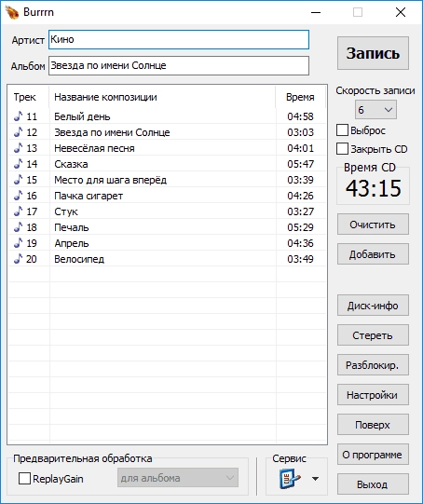
Task: Enable the Выброс eject checkbox
Action: point(342,130)
